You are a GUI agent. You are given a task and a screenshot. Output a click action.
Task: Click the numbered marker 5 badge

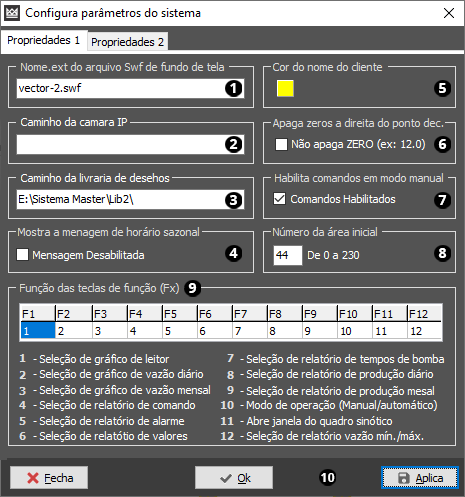442,88
